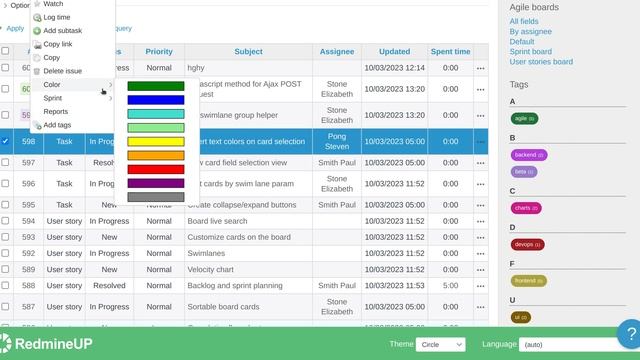640x360 pixels.
Task: Click the Copy icon in context menu
Action: [x=37, y=58]
